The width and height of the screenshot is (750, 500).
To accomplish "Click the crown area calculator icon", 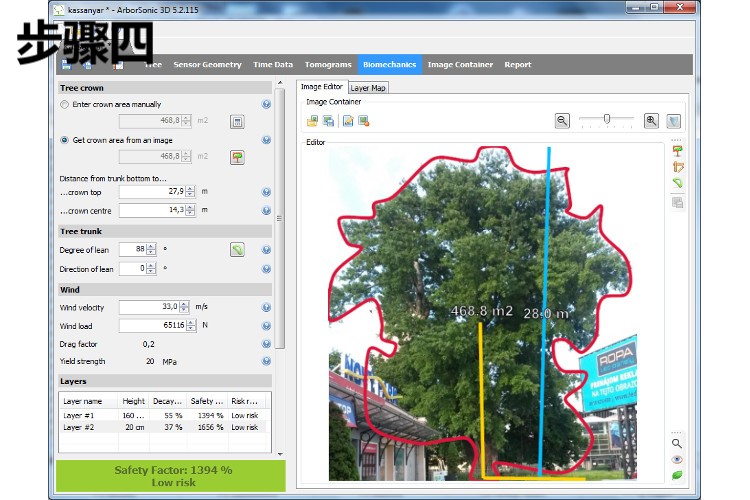I will pos(237,121).
